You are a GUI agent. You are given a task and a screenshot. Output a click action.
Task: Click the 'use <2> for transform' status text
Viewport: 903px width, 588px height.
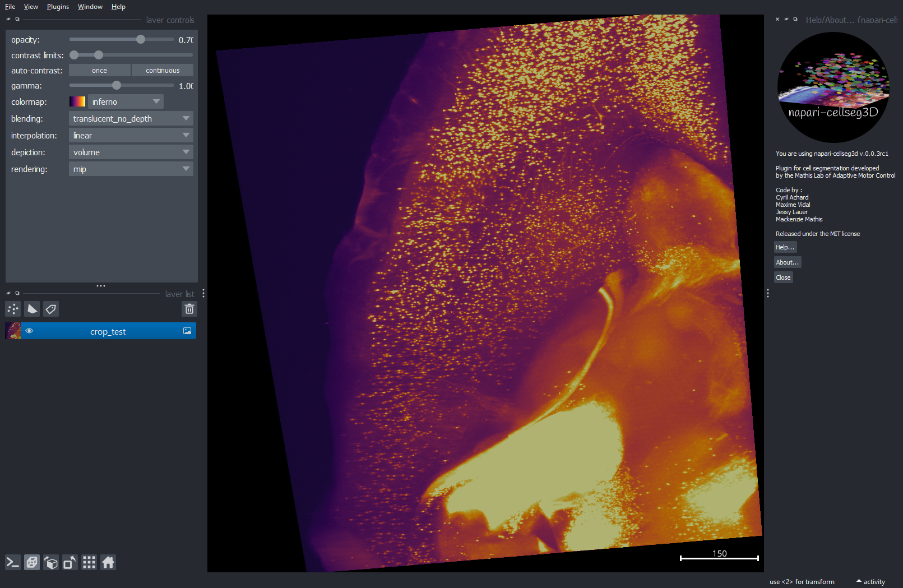(802, 582)
